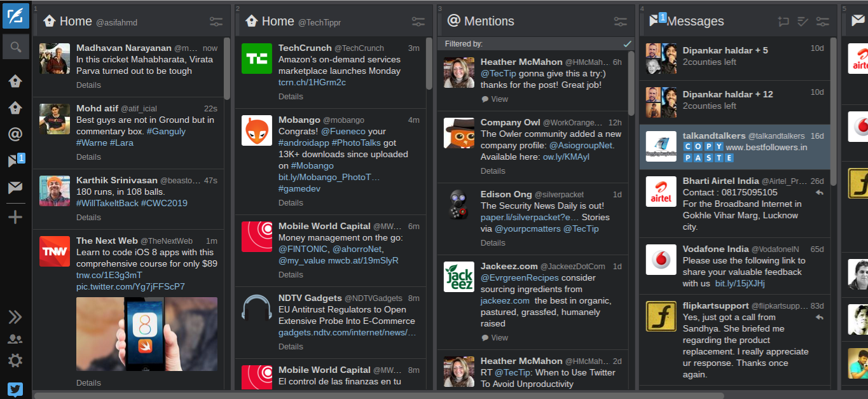Reply to the flipkartsupport message
The image size is (868, 399).
coord(820,318)
